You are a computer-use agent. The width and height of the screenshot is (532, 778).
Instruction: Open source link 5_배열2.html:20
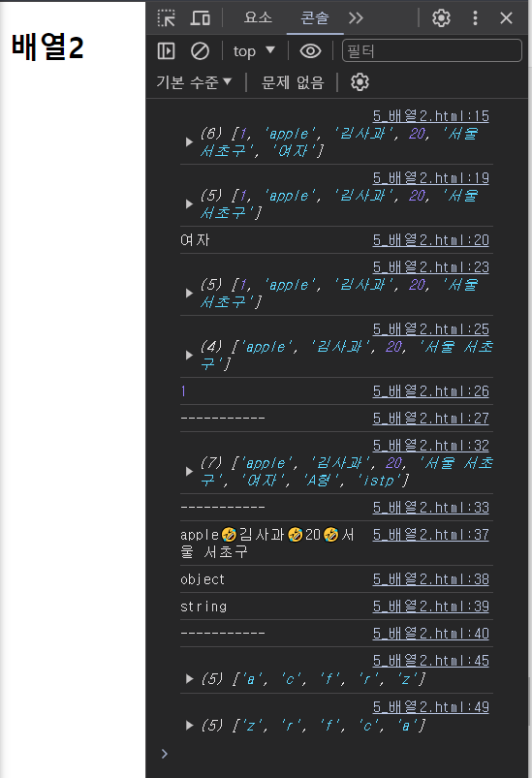click(x=431, y=240)
